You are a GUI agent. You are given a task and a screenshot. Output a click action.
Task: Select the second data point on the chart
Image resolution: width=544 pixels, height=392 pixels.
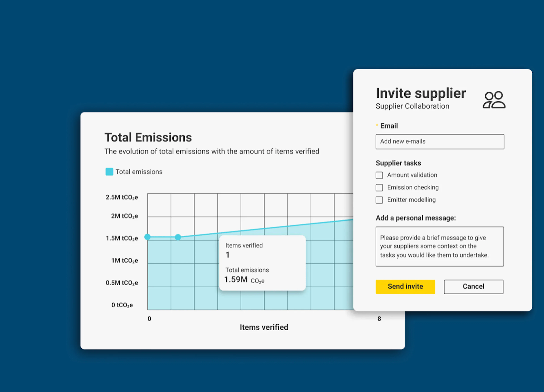(178, 237)
